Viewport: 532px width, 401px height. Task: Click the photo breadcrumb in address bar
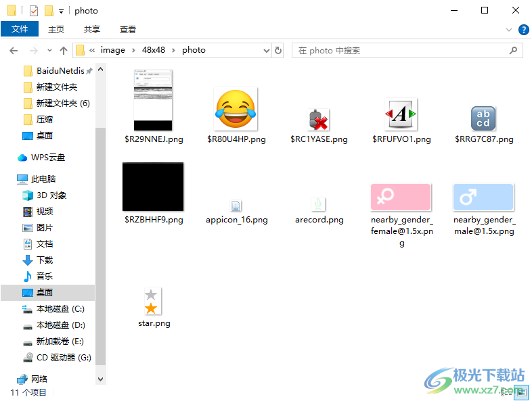pyautogui.click(x=194, y=50)
